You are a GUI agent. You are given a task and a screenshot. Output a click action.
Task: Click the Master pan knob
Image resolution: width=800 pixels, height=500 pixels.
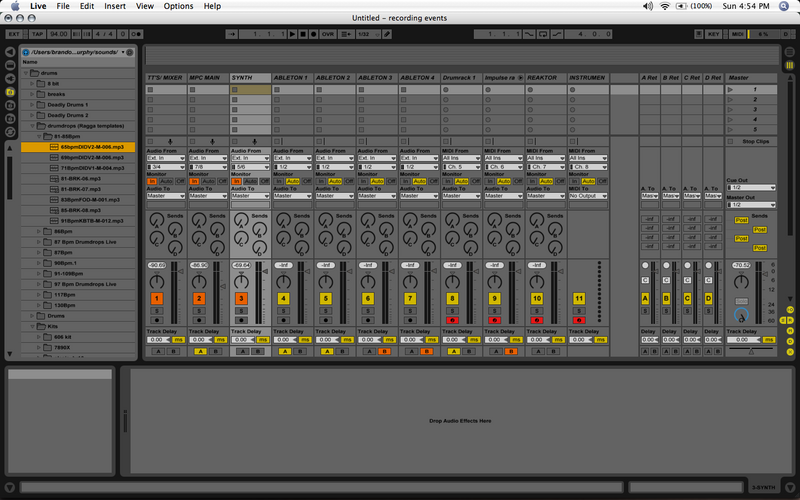pos(741,281)
